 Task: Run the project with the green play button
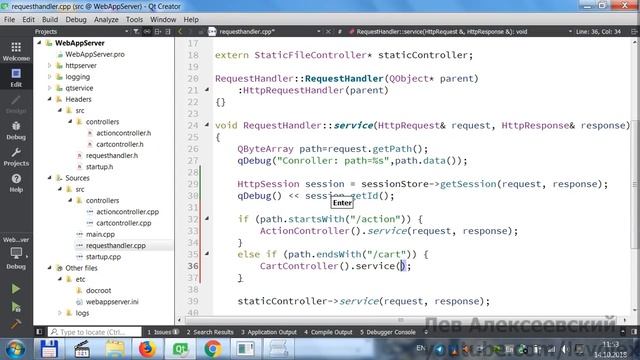(x=16, y=289)
